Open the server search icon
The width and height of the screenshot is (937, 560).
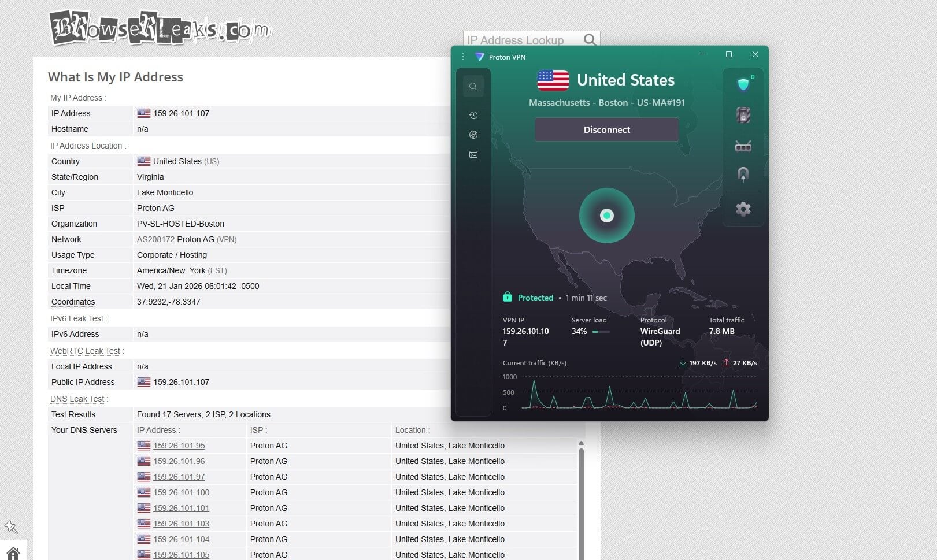point(473,86)
